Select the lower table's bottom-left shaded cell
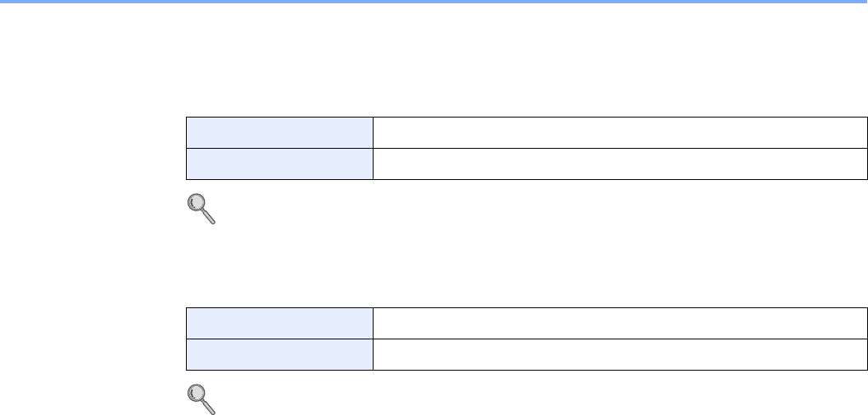The image size is (868, 415). pos(280,354)
